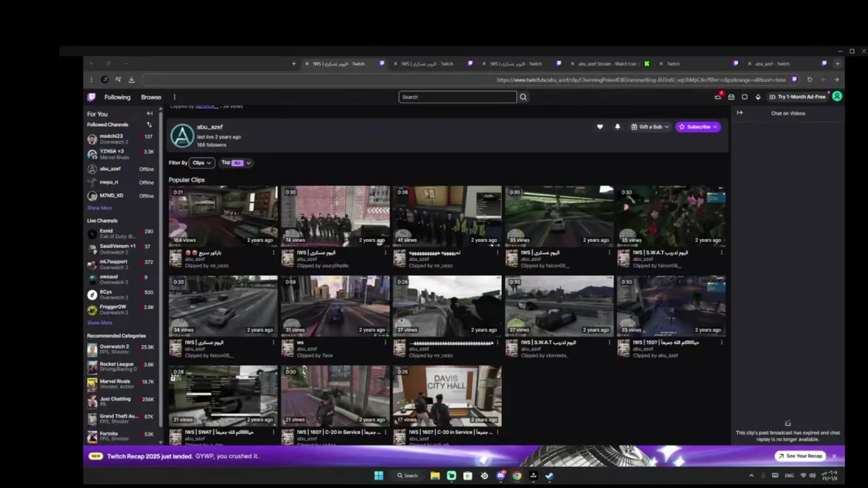Open the offline abu_azef sidebar channel
This screenshot has width=868, height=488.
[x=121, y=169]
